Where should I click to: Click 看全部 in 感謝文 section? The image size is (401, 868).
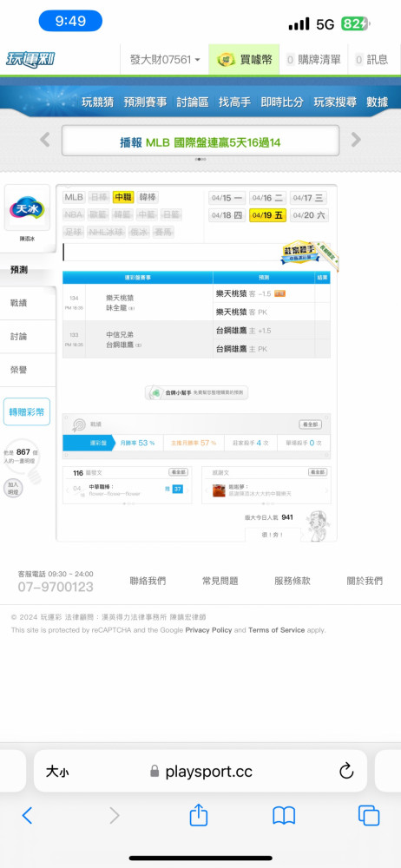coord(318,472)
